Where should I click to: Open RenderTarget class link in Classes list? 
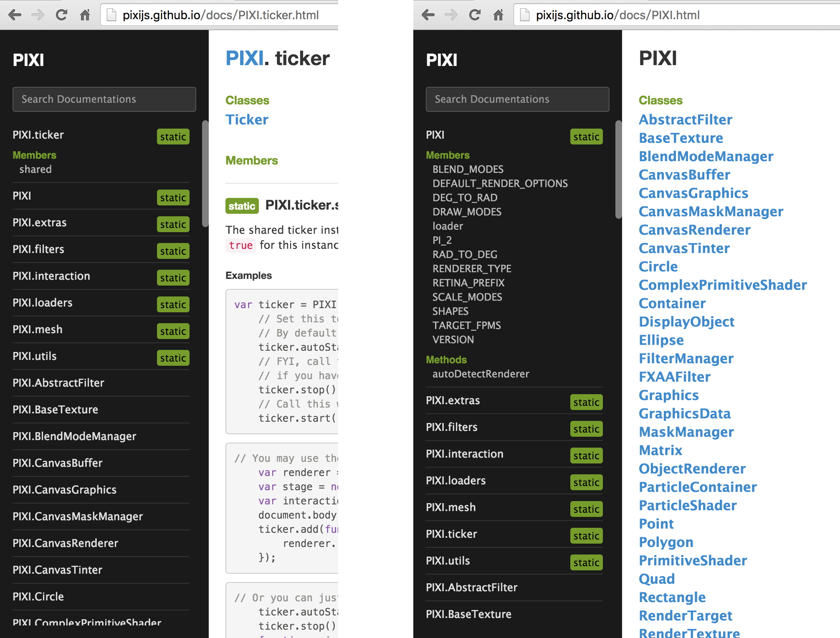pos(686,616)
